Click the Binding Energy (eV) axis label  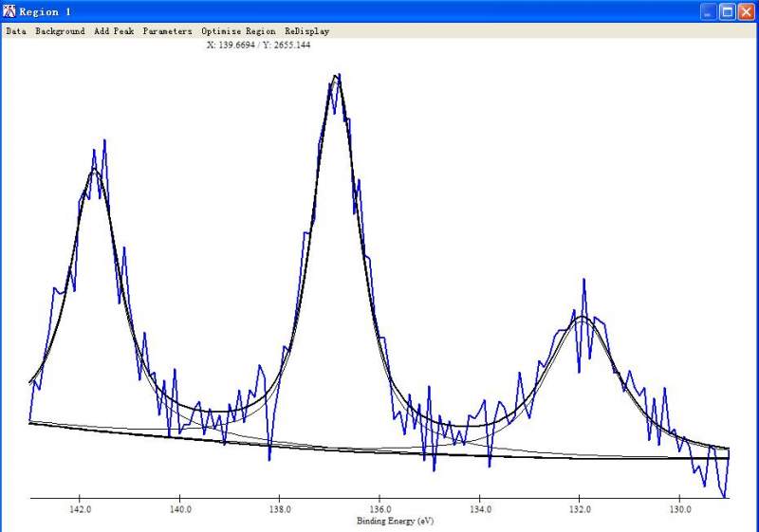[x=395, y=521]
